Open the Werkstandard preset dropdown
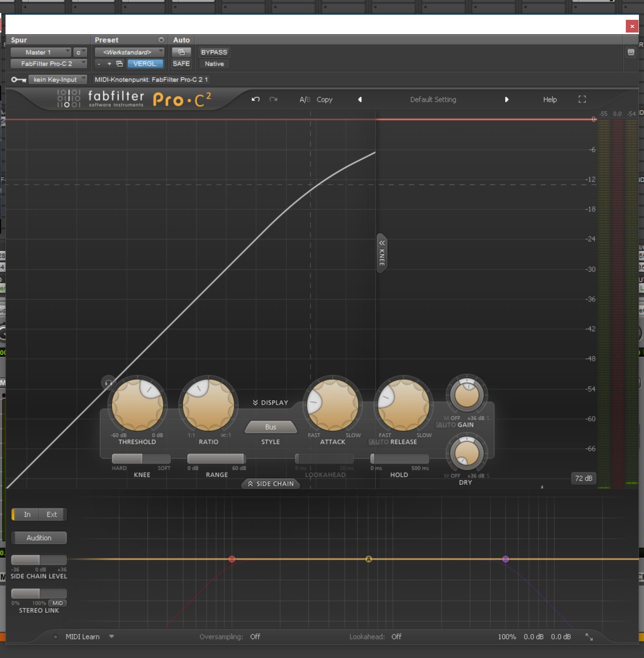This screenshot has height=658, width=644. [x=129, y=52]
